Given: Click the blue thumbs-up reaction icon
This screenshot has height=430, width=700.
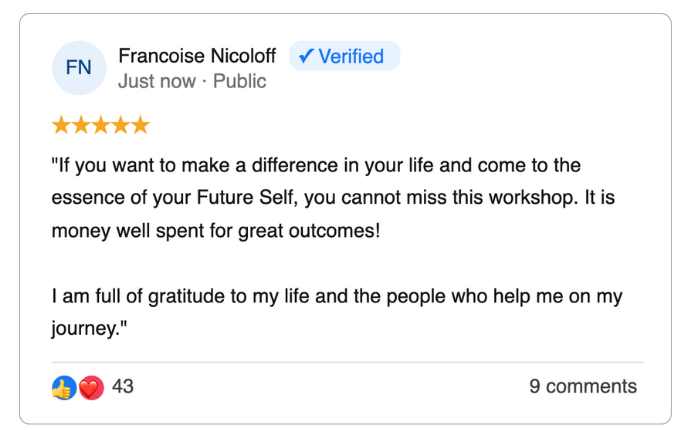Looking at the screenshot, I should [63, 387].
